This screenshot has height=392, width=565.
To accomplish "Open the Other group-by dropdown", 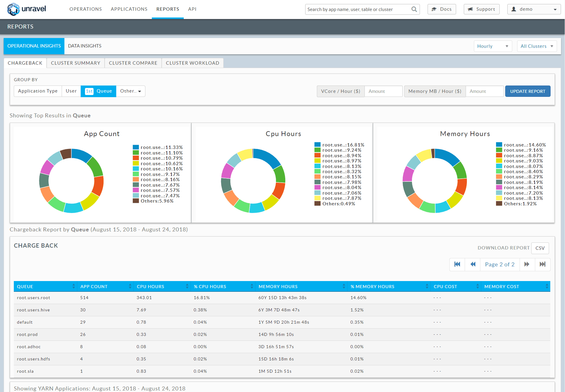I will click(130, 91).
